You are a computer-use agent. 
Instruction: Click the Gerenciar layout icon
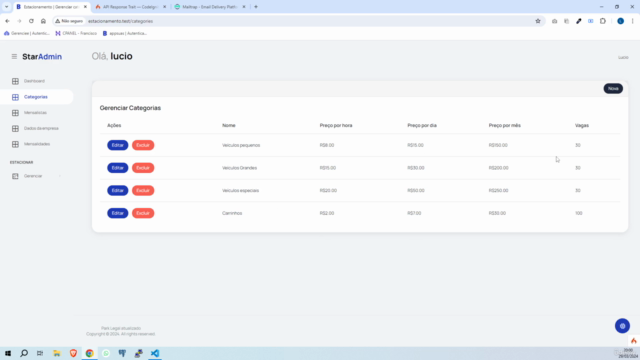pos(15,176)
